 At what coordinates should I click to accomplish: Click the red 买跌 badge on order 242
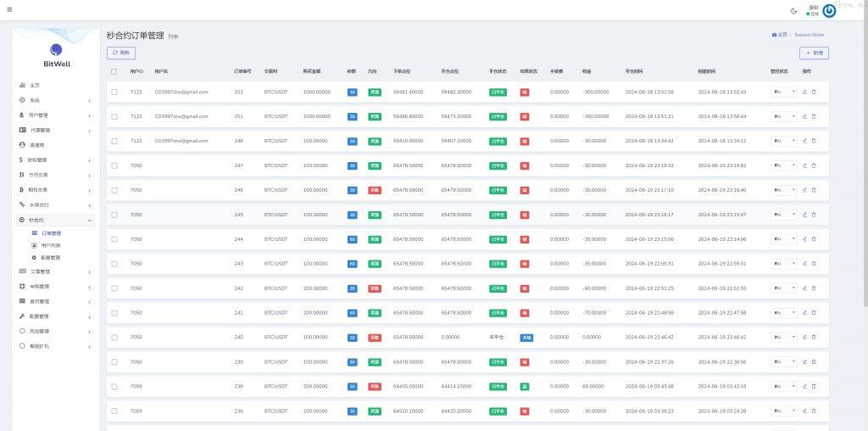coord(375,288)
